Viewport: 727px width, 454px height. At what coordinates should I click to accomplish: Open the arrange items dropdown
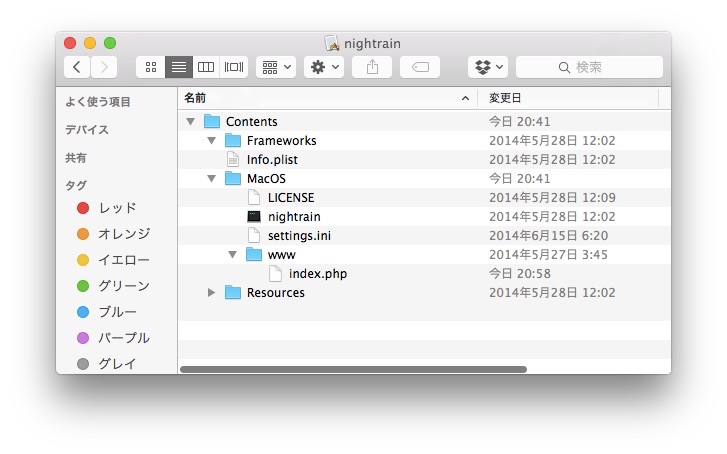click(276, 67)
